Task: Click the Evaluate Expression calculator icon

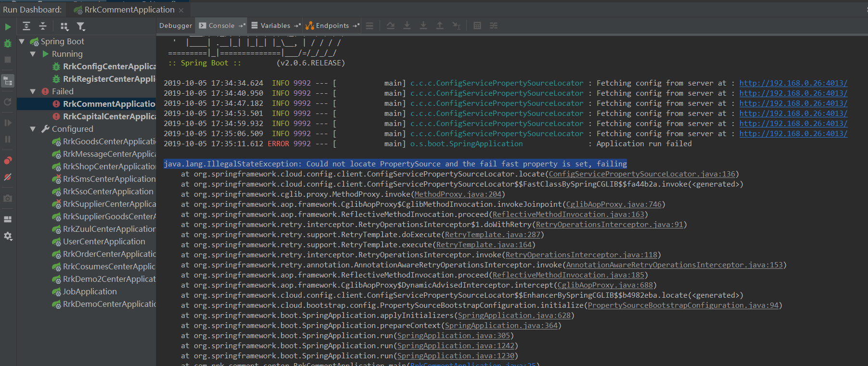Action: coord(477,25)
